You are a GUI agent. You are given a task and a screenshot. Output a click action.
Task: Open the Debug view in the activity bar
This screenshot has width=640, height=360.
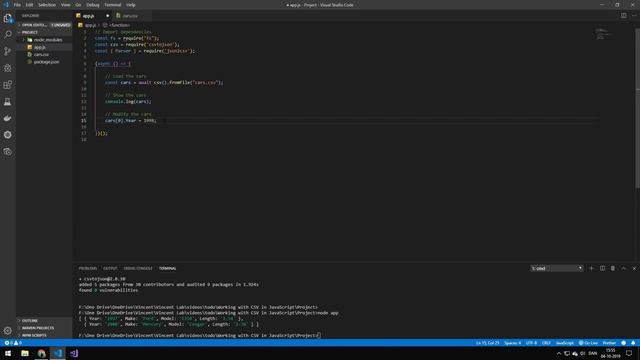pyautogui.click(x=8, y=68)
